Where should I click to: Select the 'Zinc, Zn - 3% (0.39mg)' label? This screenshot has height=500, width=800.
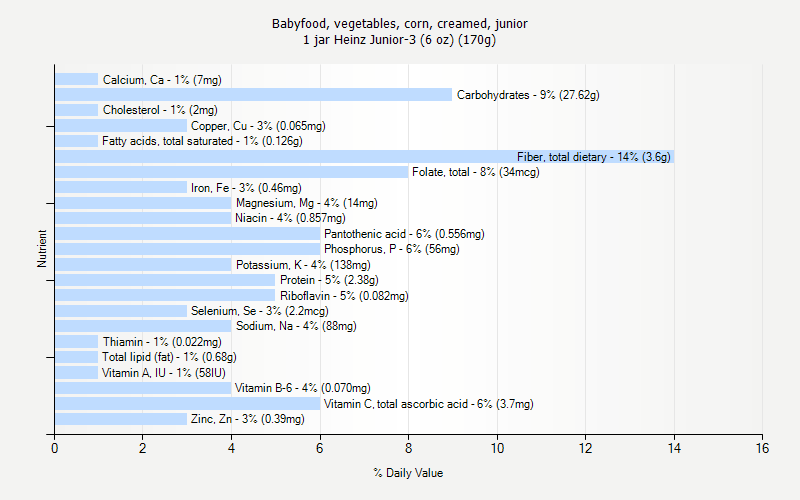(247, 419)
